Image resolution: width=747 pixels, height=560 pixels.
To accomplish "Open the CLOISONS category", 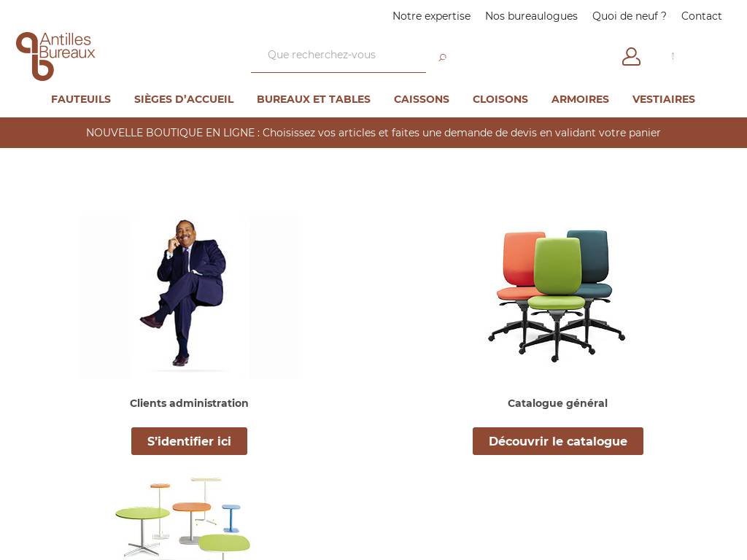I will (500, 99).
